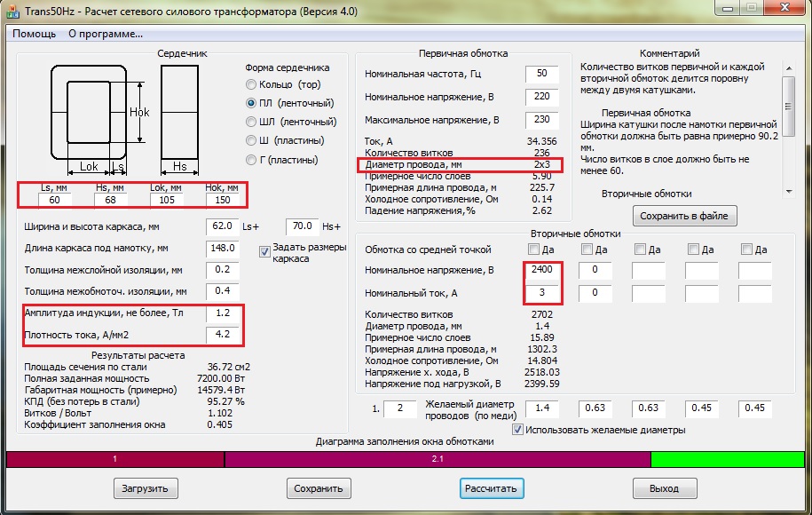Click Толщина межобмоточ. изоляции field
The height and width of the screenshot is (515, 812).
click(x=222, y=291)
